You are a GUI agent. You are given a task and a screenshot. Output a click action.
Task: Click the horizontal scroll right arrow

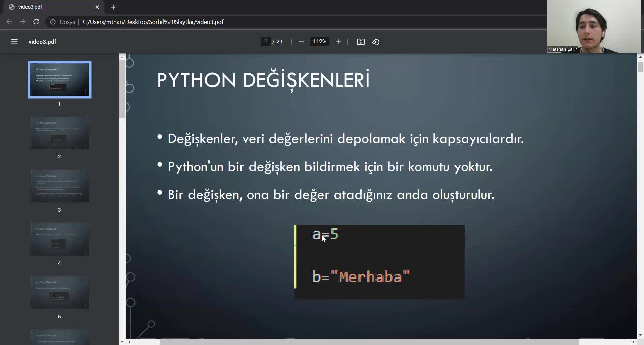tap(633, 342)
